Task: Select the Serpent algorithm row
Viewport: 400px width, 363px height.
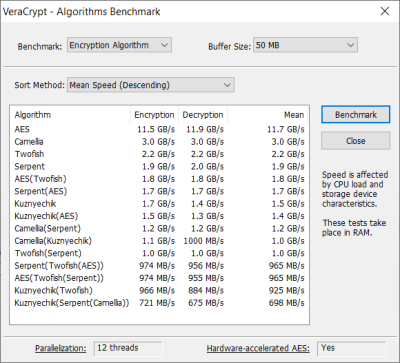Action: [x=159, y=166]
